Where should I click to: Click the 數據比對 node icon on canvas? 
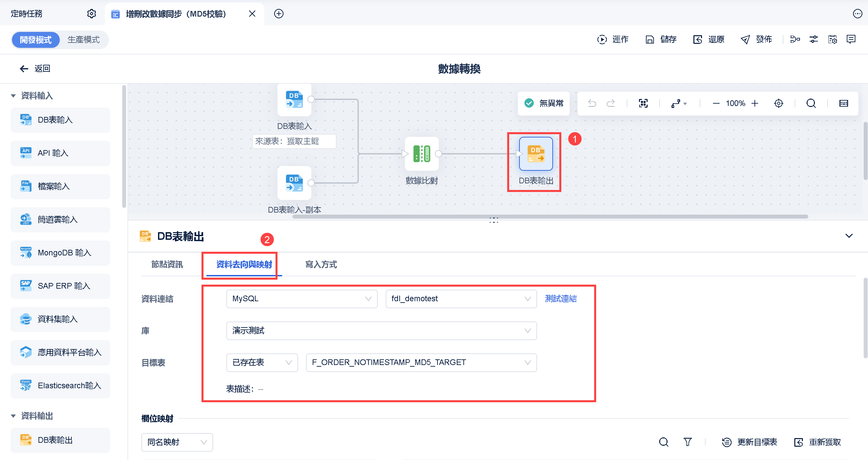pos(422,154)
